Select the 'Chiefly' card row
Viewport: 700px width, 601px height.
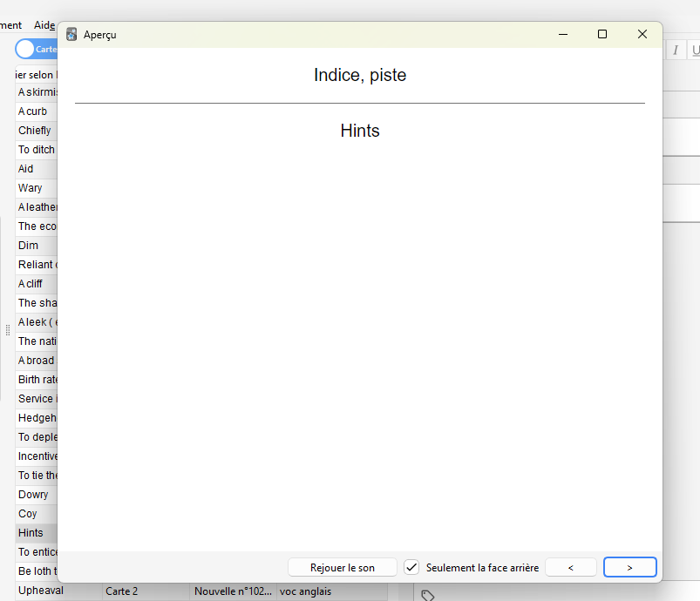(x=35, y=131)
